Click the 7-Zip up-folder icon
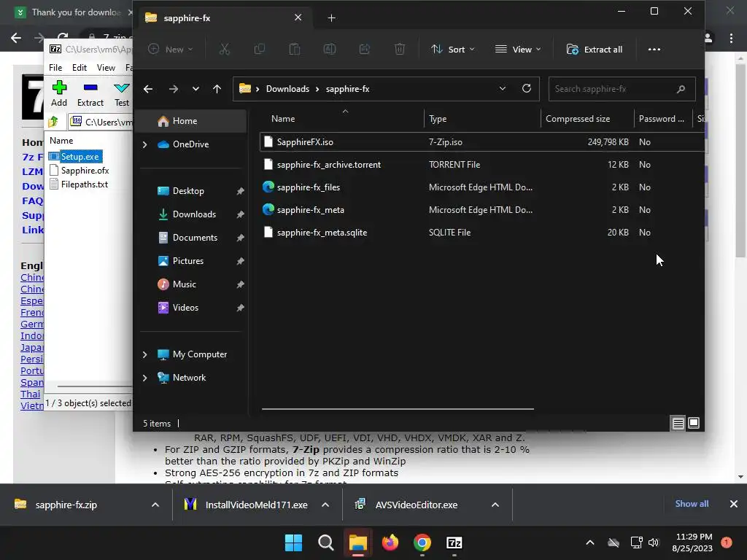Viewport: 747px width, 560px height. 53,122
